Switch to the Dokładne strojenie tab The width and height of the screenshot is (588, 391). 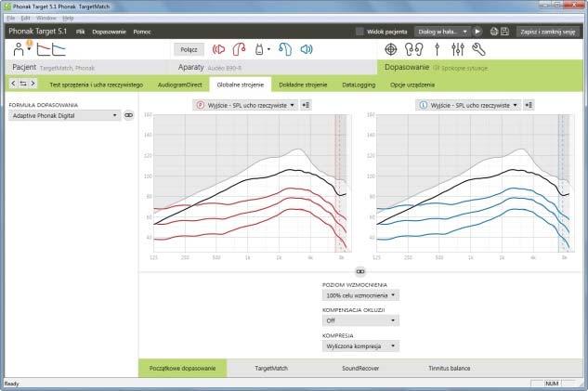click(303, 85)
